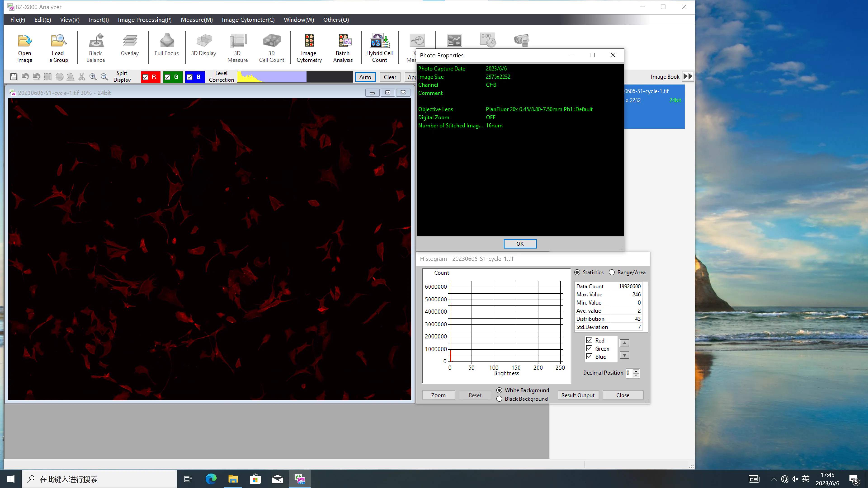Start the 3D Measure tool
The image size is (868, 488).
coord(238,48)
